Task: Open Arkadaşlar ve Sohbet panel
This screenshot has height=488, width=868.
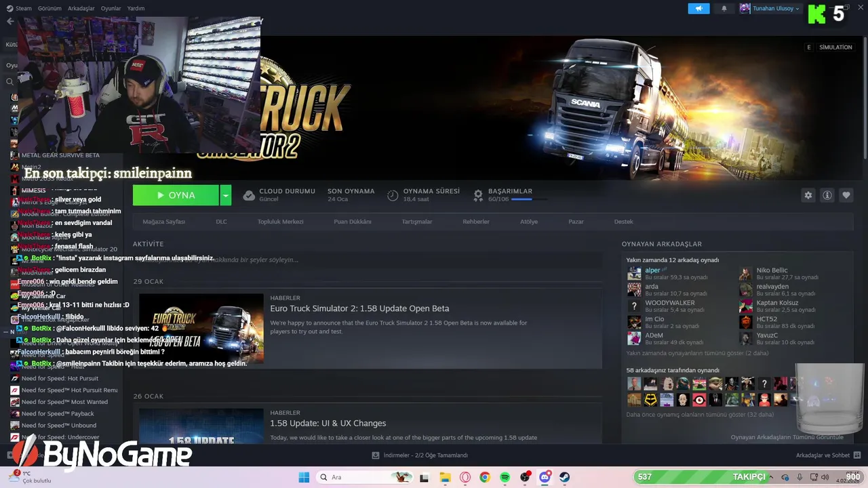Action: (828, 455)
